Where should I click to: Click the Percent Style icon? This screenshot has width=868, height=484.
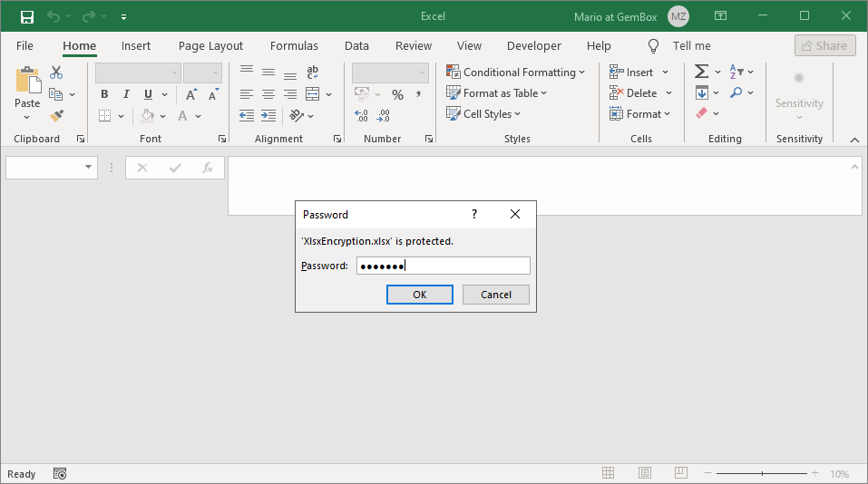click(x=397, y=94)
